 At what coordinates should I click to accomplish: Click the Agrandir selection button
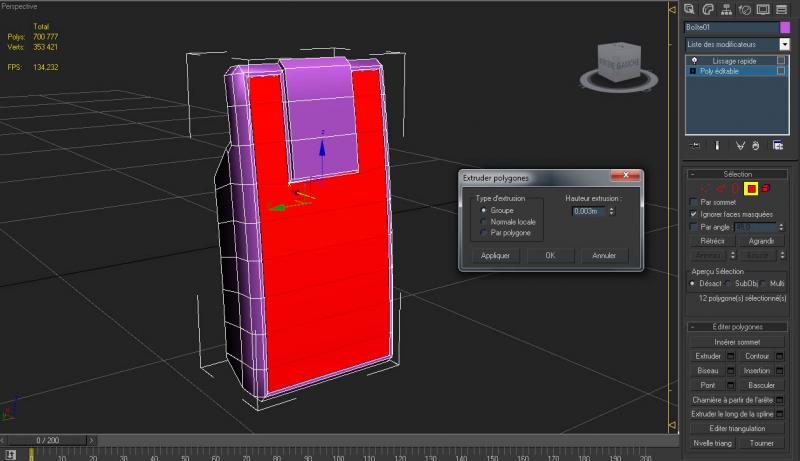click(761, 241)
